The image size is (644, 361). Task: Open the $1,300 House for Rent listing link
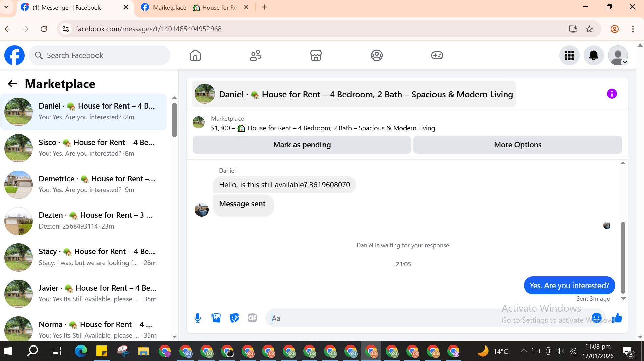(x=323, y=128)
